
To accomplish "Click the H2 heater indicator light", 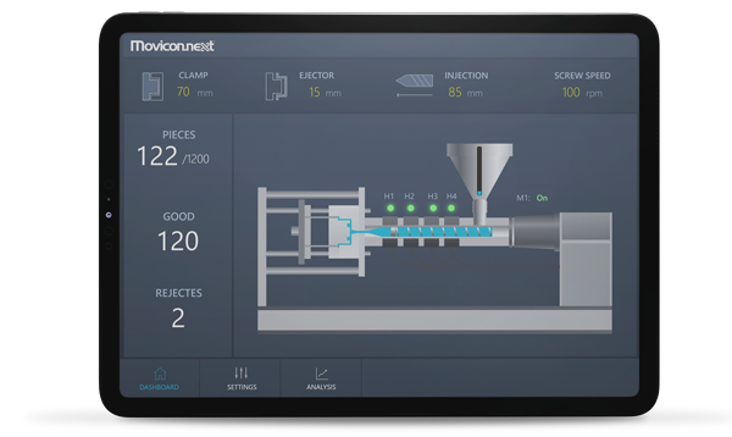I will point(410,208).
